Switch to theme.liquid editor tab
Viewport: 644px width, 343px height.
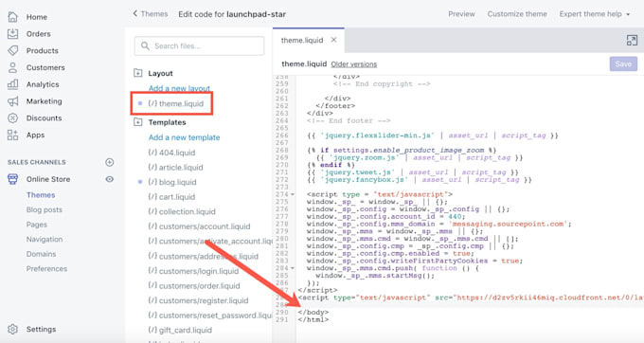[x=302, y=40]
